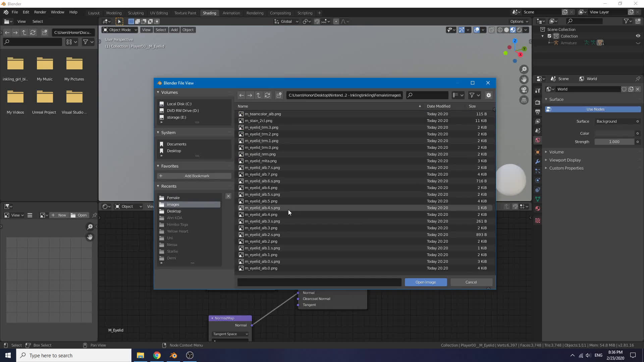The width and height of the screenshot is (644, 362).
Task: Collapse the Volumes section in dialog
Action: pyautogui.click(x=158, y=92)
